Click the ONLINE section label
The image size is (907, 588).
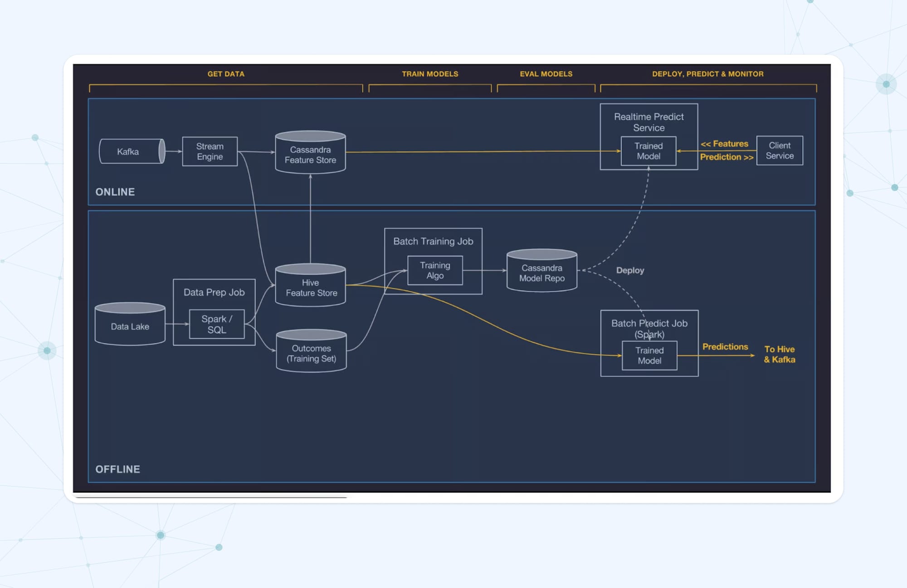tap(115, 192)
